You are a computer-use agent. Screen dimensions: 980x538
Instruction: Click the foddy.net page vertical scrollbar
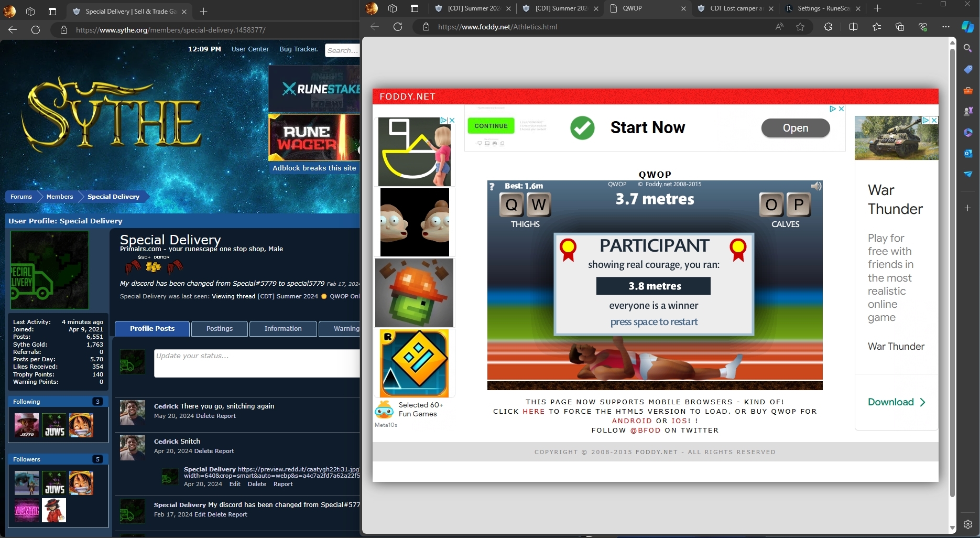tap(952, 273)
